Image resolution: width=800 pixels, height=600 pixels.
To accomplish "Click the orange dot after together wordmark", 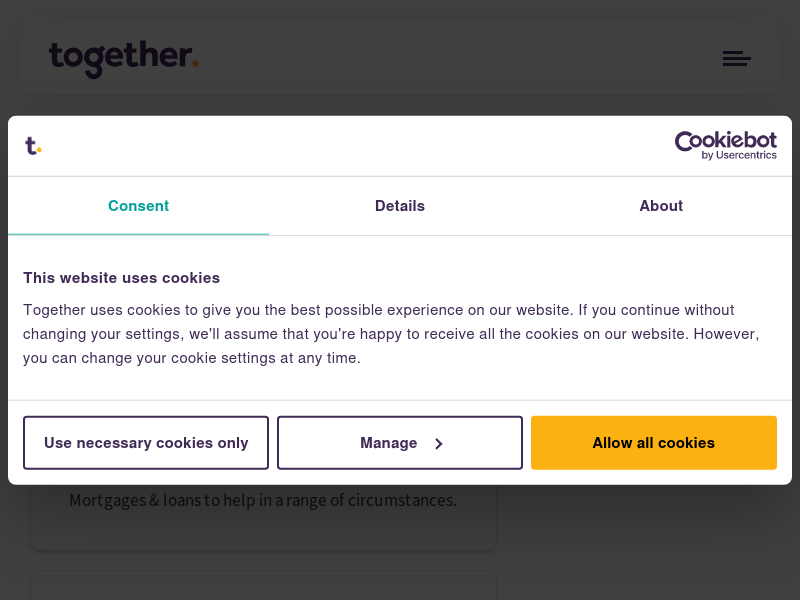I will (195, 64).
